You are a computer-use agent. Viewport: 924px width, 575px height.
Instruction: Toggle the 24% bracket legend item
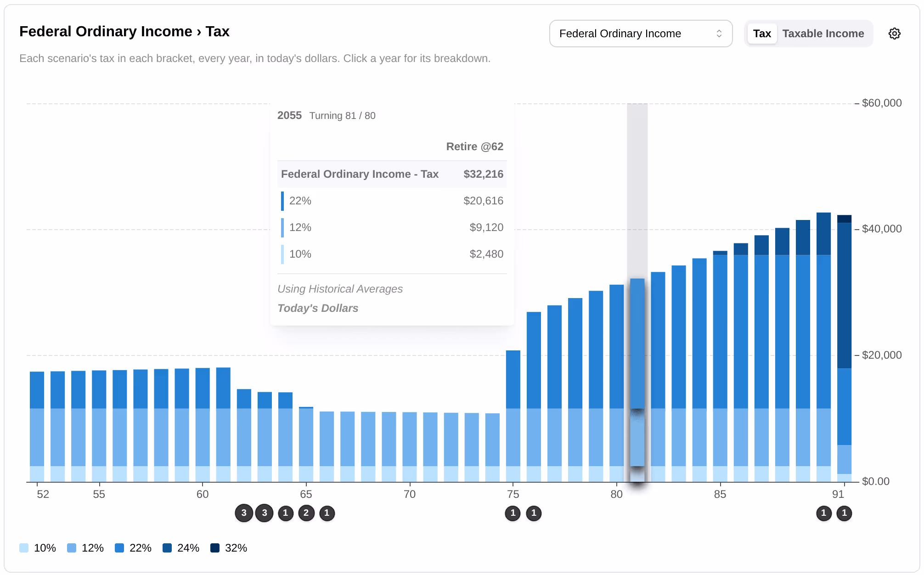[x=181, y=548]
